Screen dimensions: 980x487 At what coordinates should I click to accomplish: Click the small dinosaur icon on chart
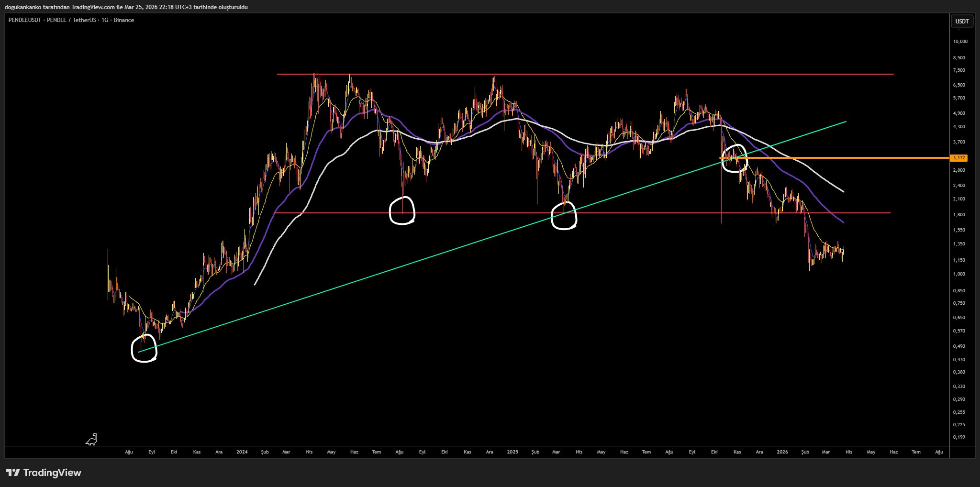pyautogui.click(x=91, y=439)
